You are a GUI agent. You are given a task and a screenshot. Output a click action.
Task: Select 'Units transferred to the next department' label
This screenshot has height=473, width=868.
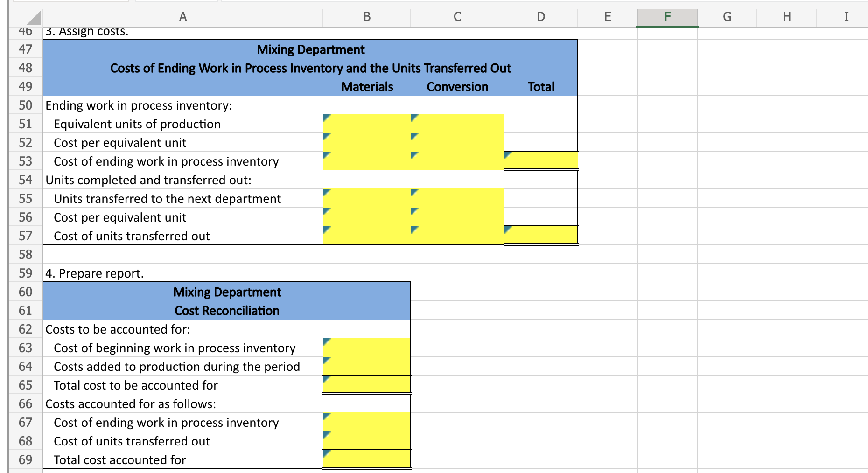(x=167, y=199)
